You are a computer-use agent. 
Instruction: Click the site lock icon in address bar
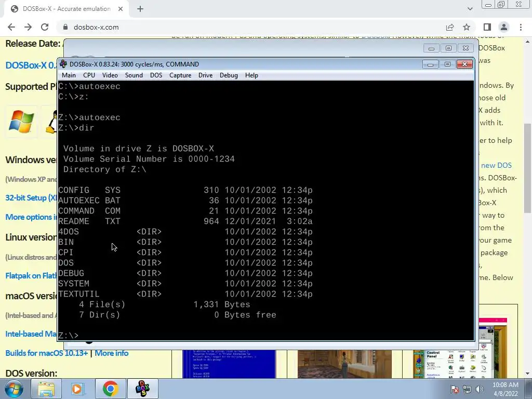(x=65, y=27)
